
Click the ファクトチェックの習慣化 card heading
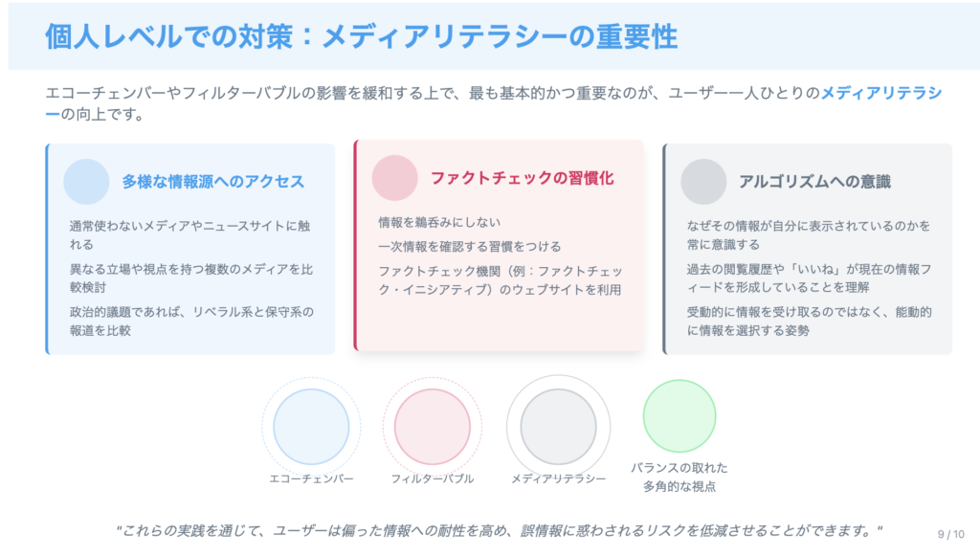(x=522, y=178)
